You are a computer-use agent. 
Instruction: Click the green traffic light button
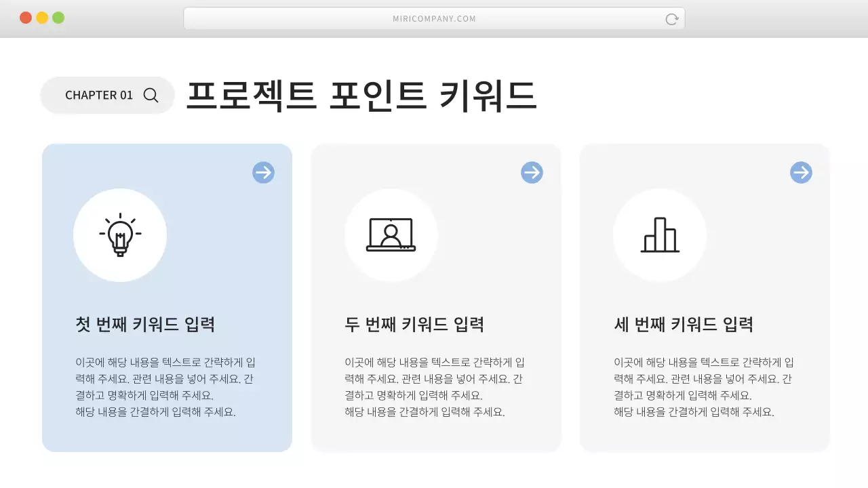click(60, 18)
